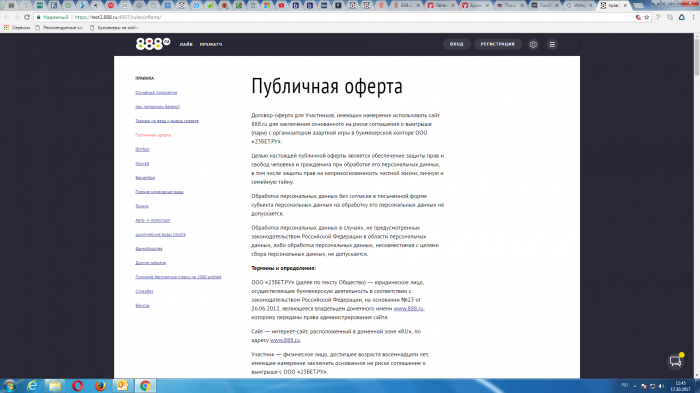Screen dimensions: 700x393
Task: Follow the www.888.ru link after 26.06.2012
Action: 408,309
